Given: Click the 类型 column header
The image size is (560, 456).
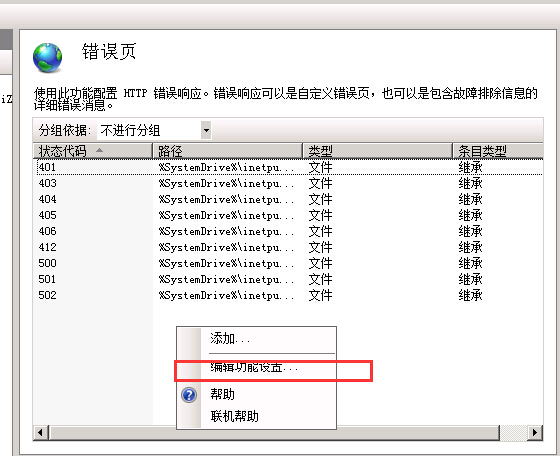Looking at the screenshot, I should point(378,151).
